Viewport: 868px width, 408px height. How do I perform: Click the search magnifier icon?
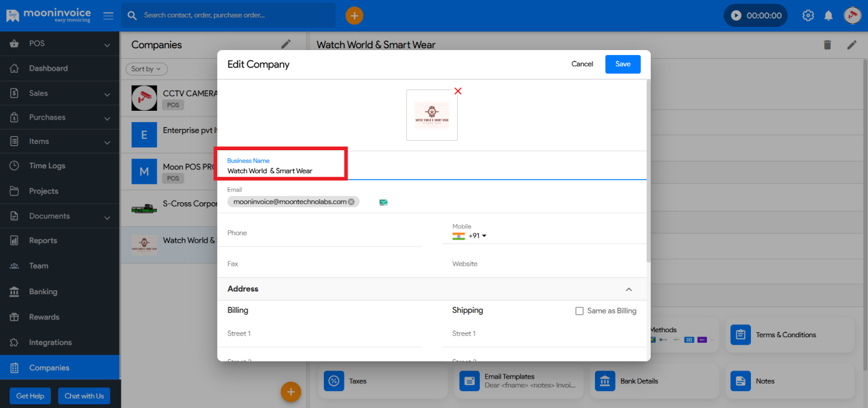tap(132, 15)
